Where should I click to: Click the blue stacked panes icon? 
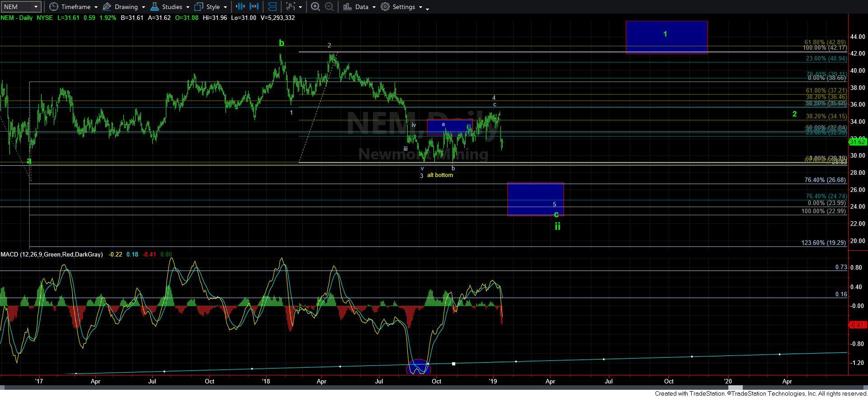(x=272, y=7)
